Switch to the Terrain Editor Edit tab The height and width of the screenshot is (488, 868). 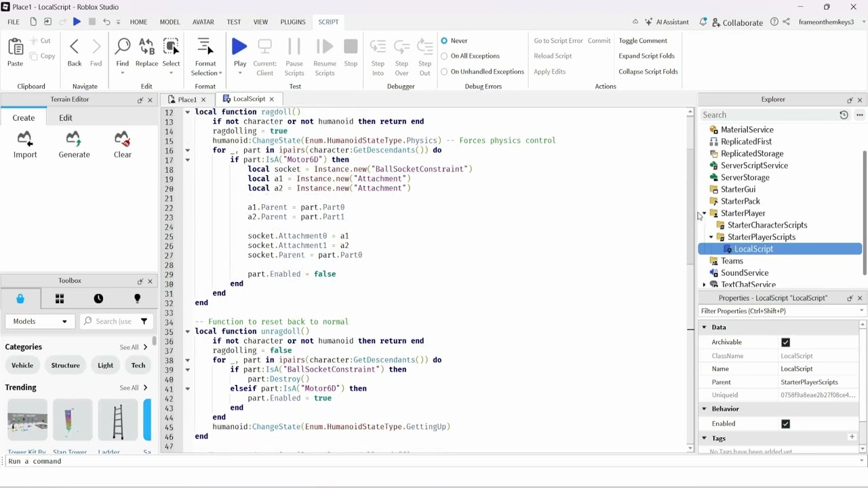(x=65, y=118)
